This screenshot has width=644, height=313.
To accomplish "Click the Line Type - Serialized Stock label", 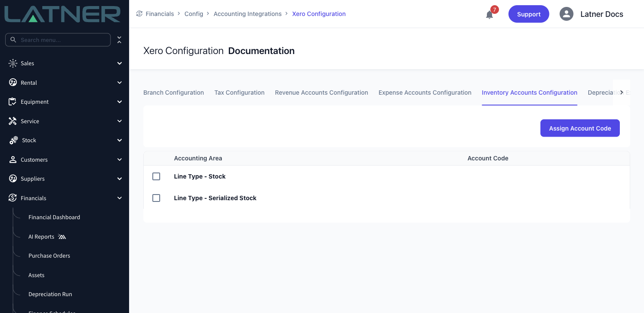I will (x=215, y=198).
